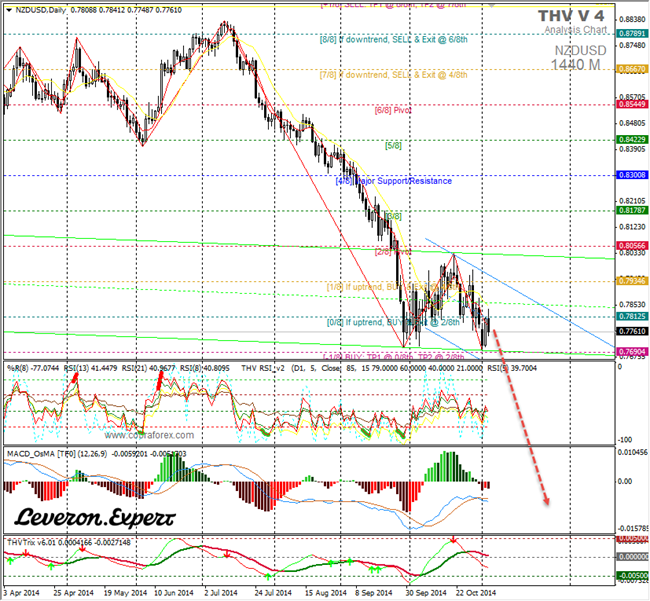Image resolution: width=650 pixels, height=601 pixels.
Task: Select the THV V 4 title text
Action: 569,16
